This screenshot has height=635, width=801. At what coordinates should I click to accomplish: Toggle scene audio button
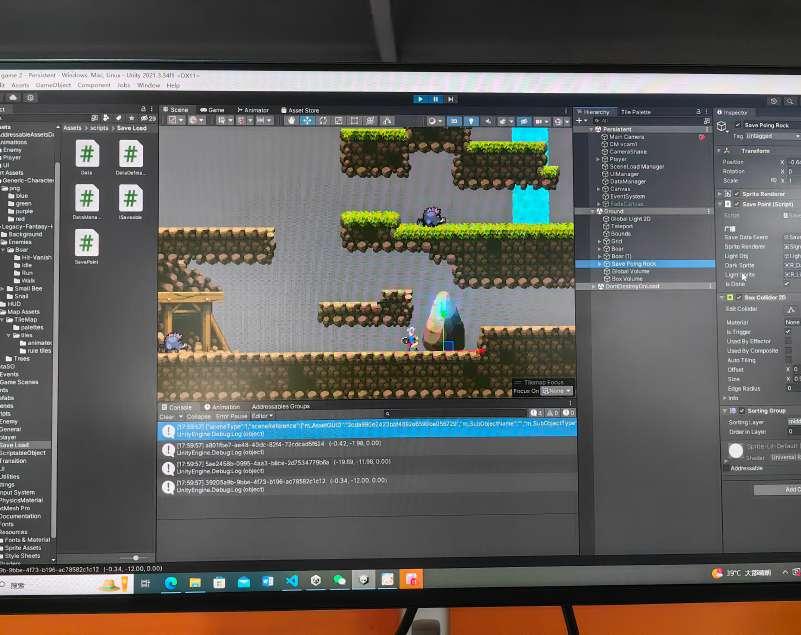pos(488,121)
